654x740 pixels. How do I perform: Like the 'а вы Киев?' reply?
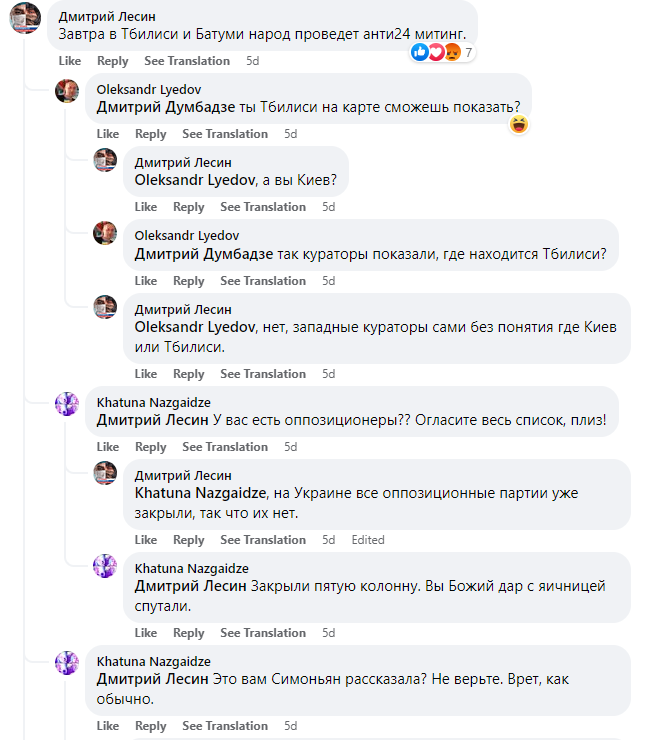(146, 207)
